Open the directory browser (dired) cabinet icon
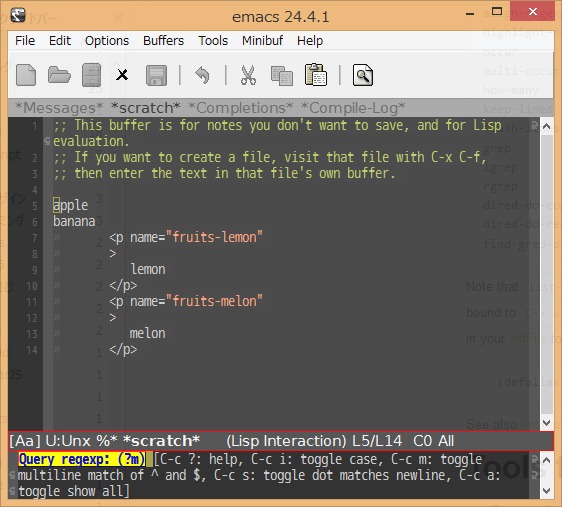The width and height of the screenshot is (562, 507). (x=91, y=75)
